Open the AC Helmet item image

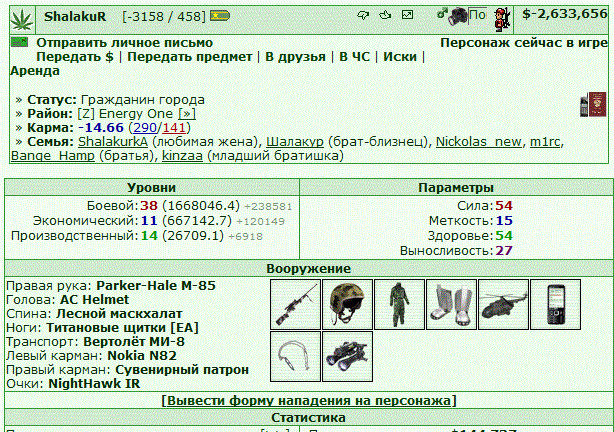tap(347, 304)
